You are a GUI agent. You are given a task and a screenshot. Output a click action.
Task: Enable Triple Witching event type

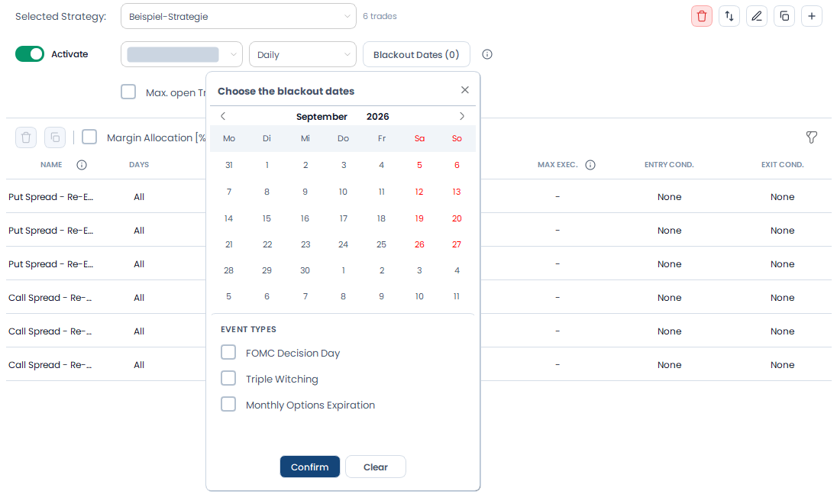tap(228, 379)
